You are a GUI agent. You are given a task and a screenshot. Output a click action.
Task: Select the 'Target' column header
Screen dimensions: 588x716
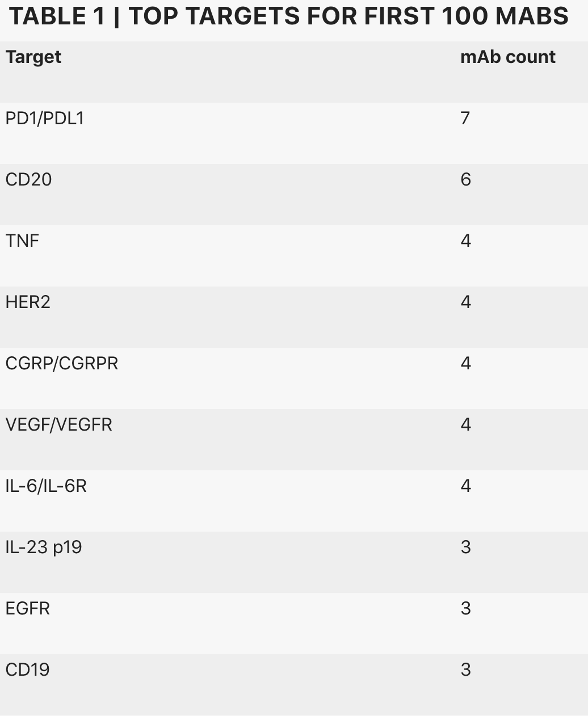tap(33, 57)
